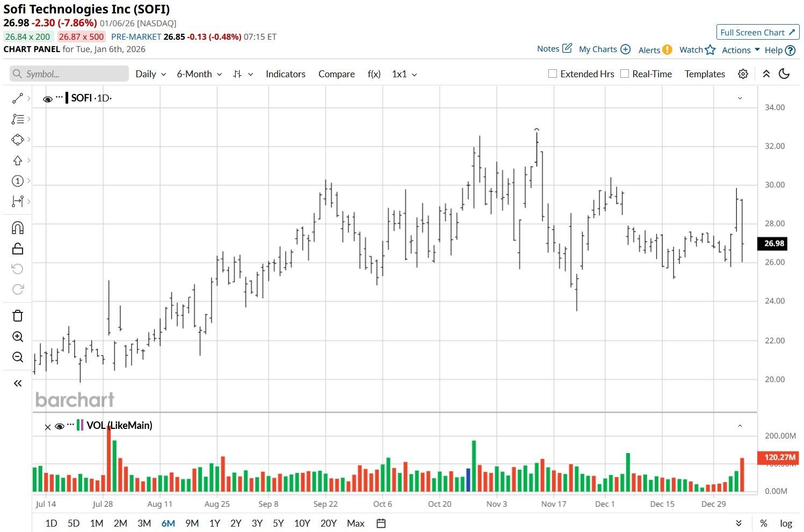Add chart to My Charts
Screen dimensions: 804x532
click(625, 49)
